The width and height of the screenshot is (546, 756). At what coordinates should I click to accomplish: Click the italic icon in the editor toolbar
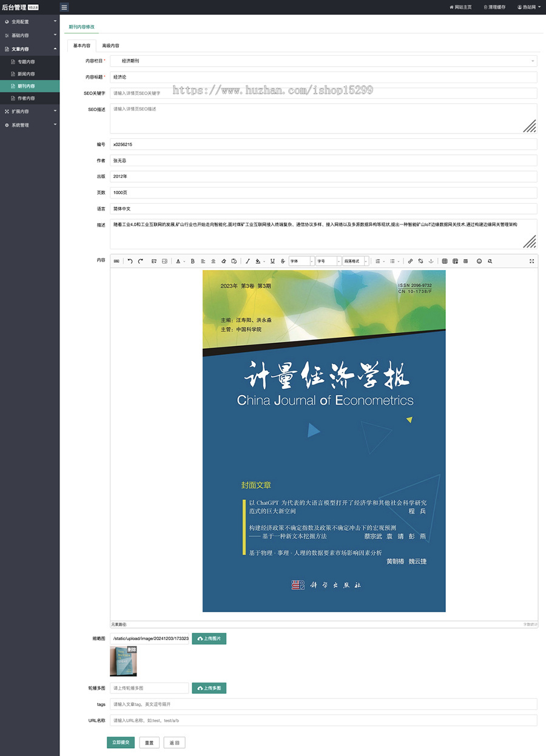click(248, 261)
